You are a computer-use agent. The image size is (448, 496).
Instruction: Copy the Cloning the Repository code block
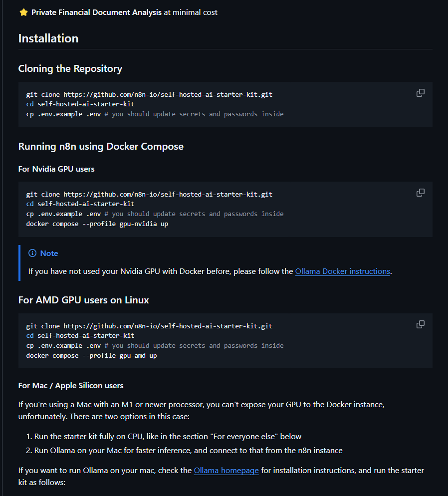[421, 93]
